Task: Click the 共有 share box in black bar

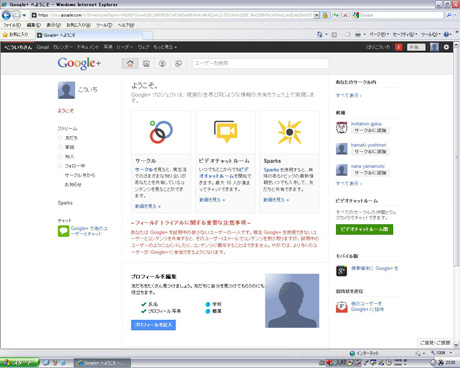Action: coord(416,47)
